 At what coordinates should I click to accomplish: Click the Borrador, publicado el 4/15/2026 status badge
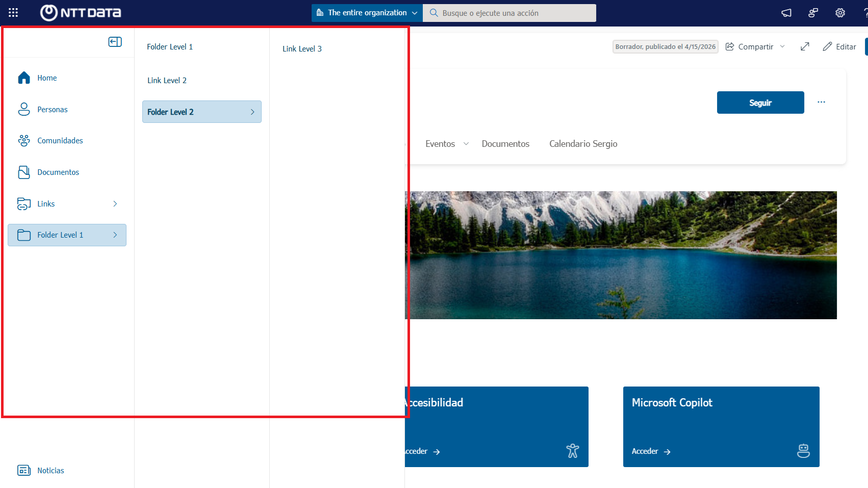pos(665,47)
